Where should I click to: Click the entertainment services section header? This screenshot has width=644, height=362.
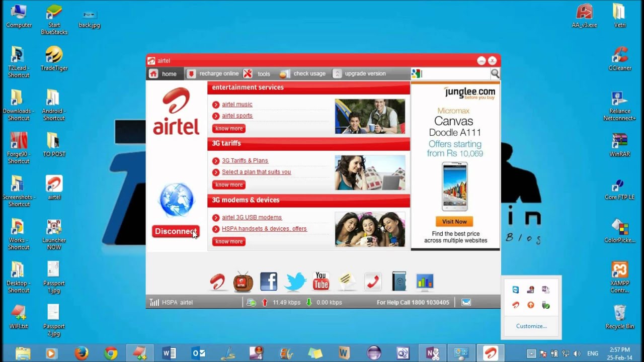coord(308,87)
